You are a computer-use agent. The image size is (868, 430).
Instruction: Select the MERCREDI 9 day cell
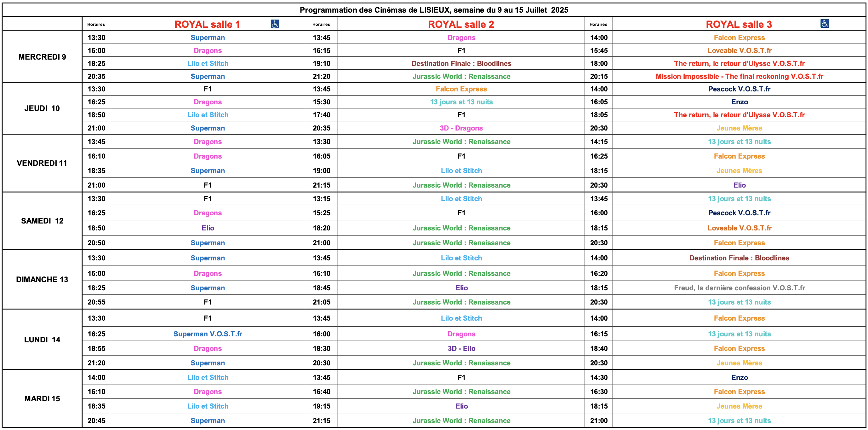click(x=42, y=57)
